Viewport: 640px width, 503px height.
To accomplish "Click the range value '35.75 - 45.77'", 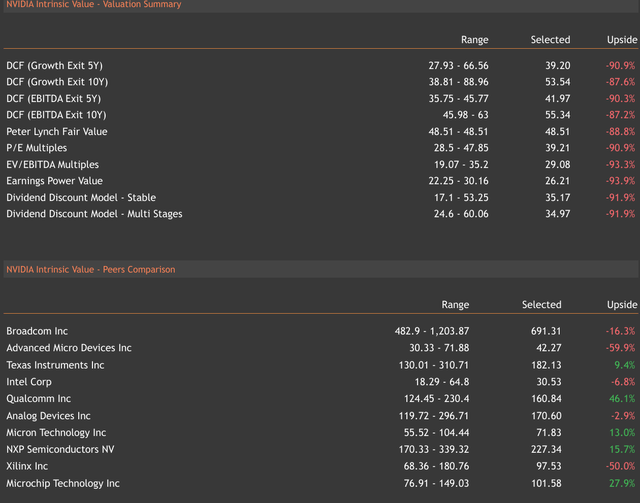I will (x=458, y=99).
